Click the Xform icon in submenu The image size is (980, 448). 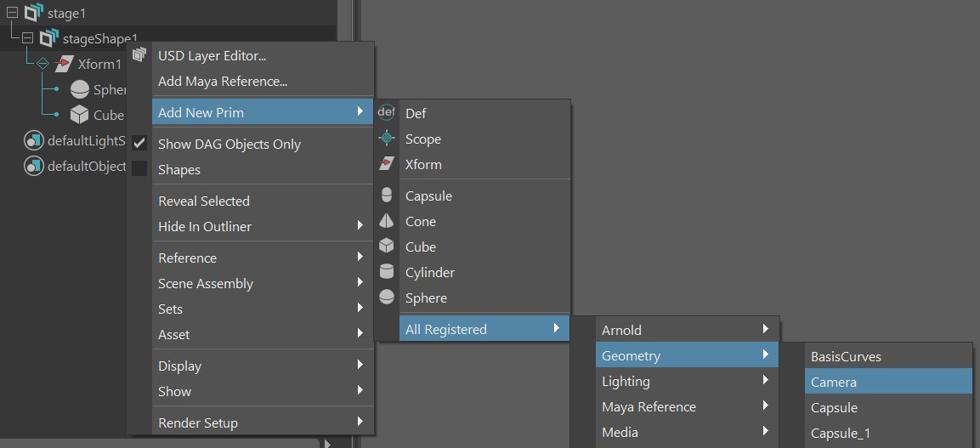pyautogui.click(x=387, y=163)
